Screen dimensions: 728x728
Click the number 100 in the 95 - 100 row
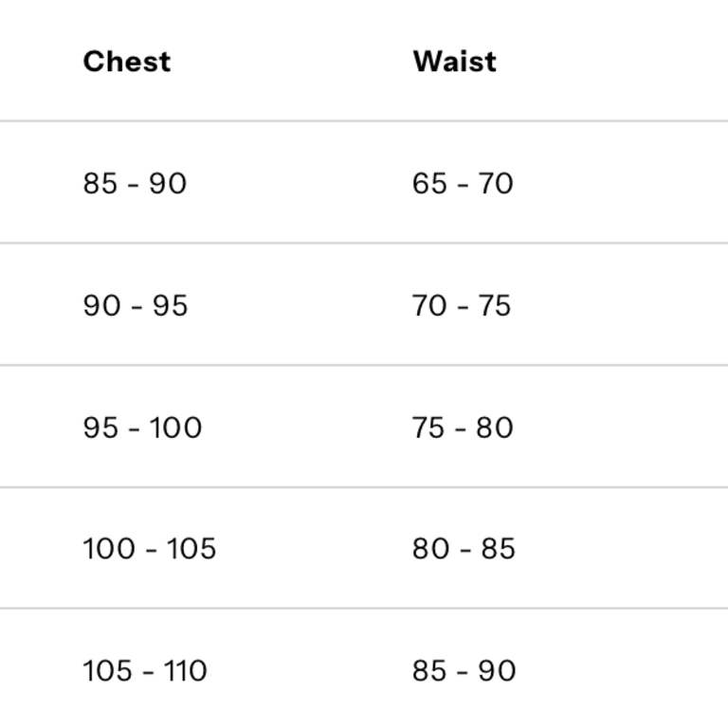click(x=175, y=428)
